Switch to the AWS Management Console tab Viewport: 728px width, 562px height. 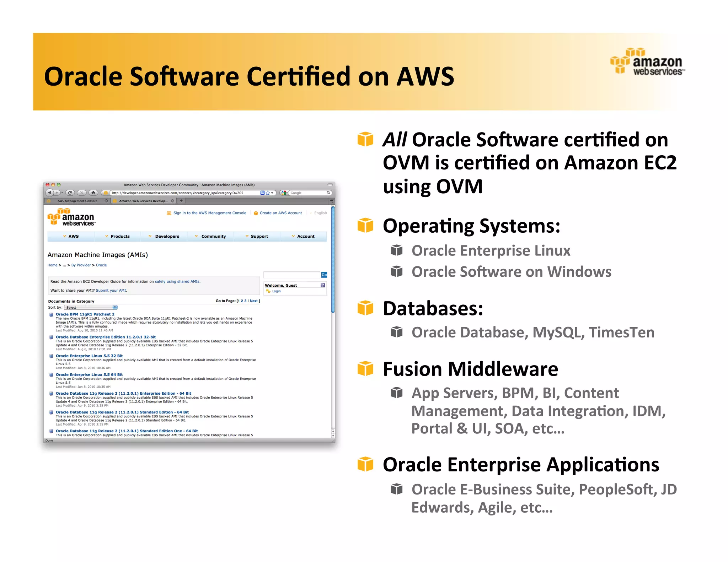(x=77, y=201)
